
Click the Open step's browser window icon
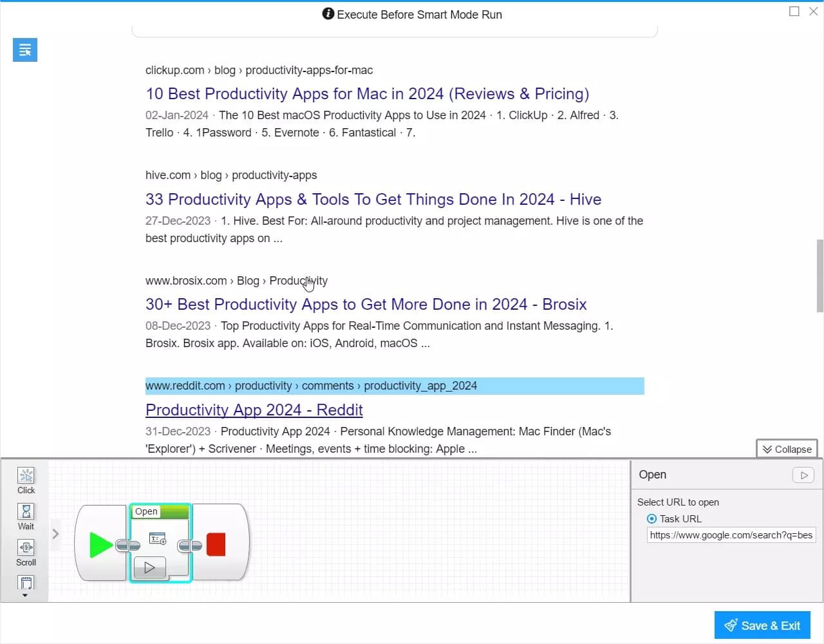(x=158, y=538)
